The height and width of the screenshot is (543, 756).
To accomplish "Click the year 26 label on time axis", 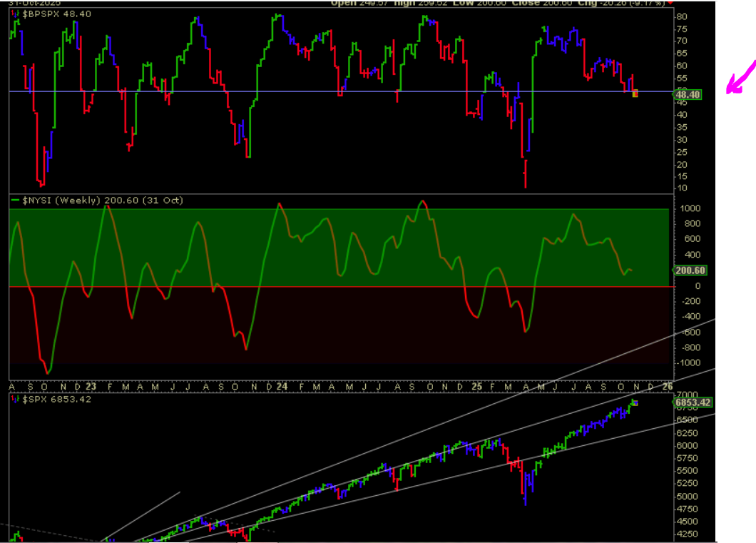I will coord(668,386).
